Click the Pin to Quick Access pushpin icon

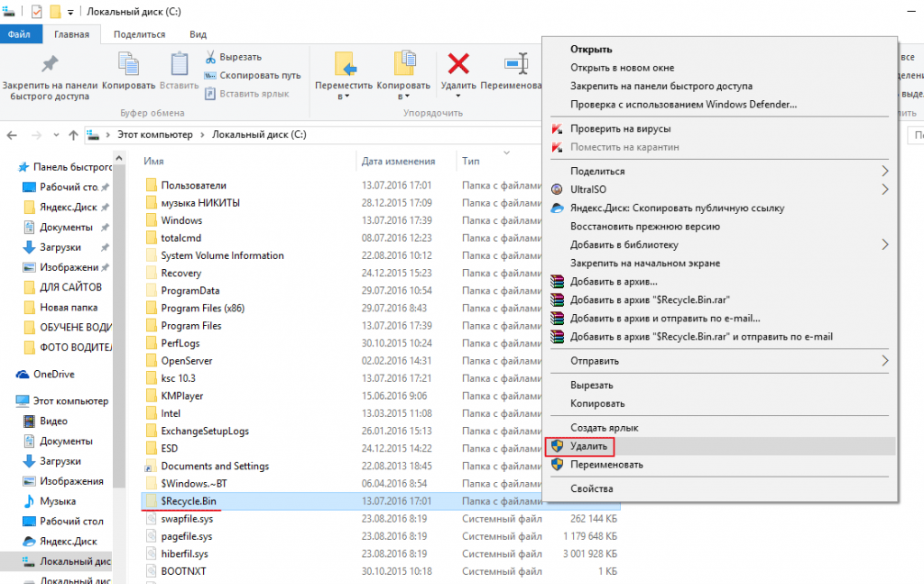tap(50, 64)
